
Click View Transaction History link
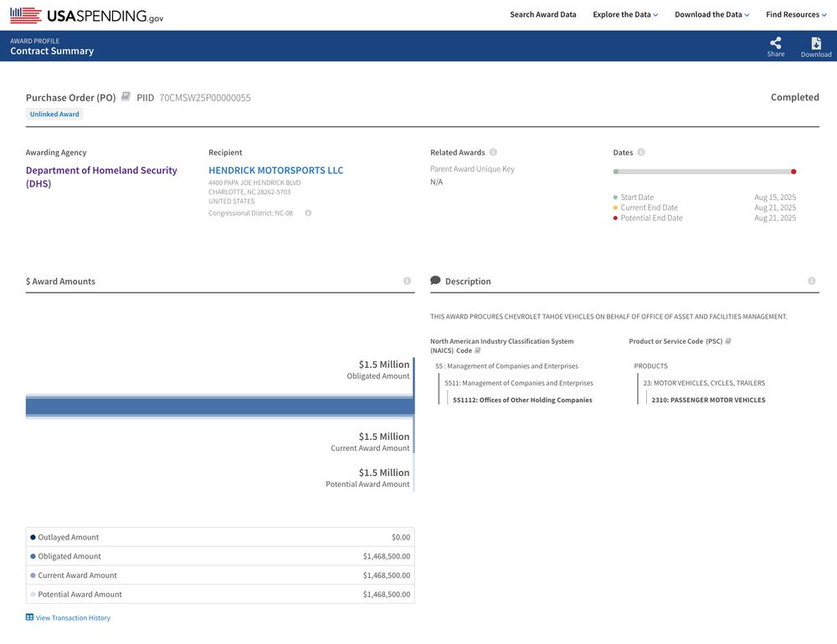coord(73,618)
